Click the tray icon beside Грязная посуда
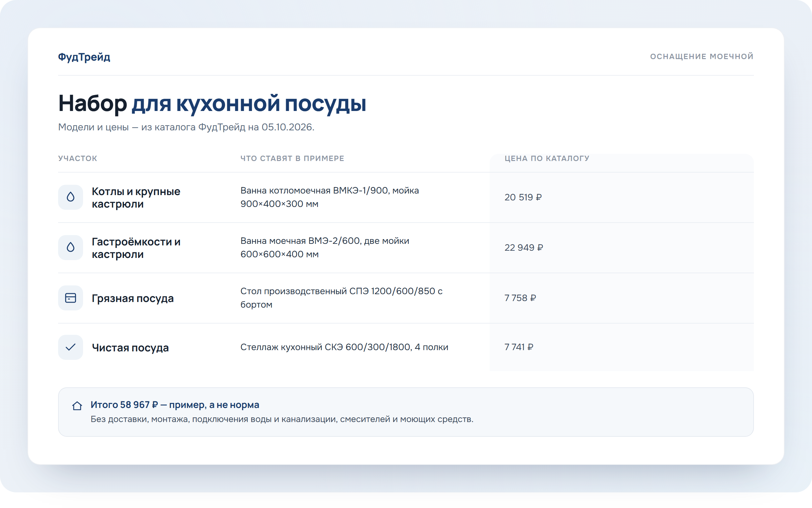 pyautogui.click(x=71, y=298)
